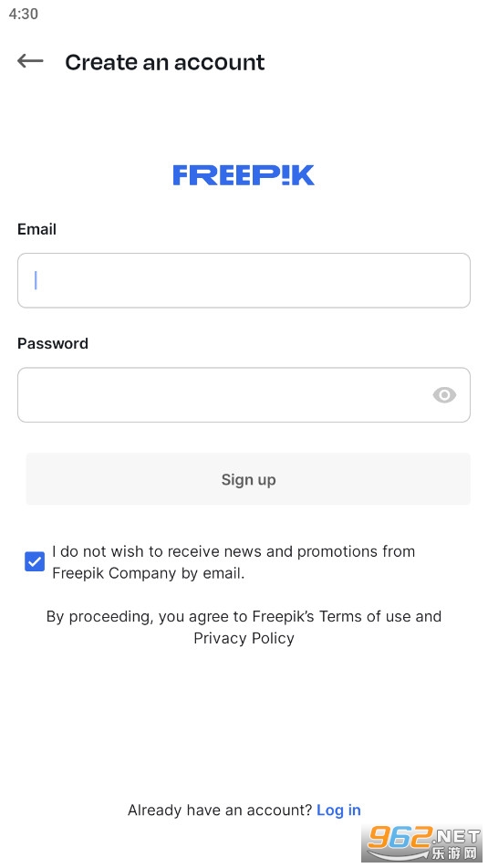The width and height of the screenshot is (488, 868).
Task: Submit the form with Sign up
Action: coord(248,479)
